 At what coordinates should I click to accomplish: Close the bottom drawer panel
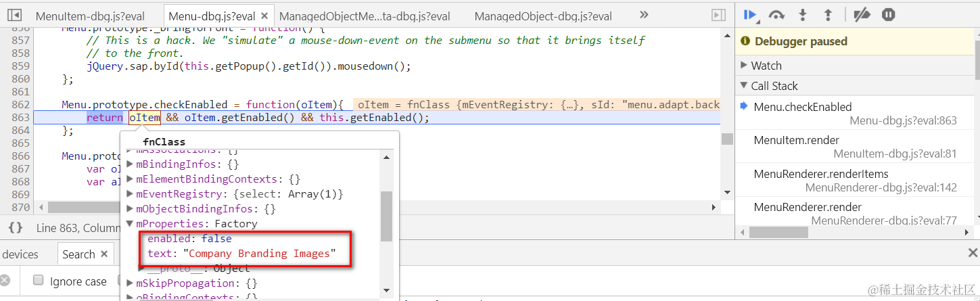[x=973, y=253]
